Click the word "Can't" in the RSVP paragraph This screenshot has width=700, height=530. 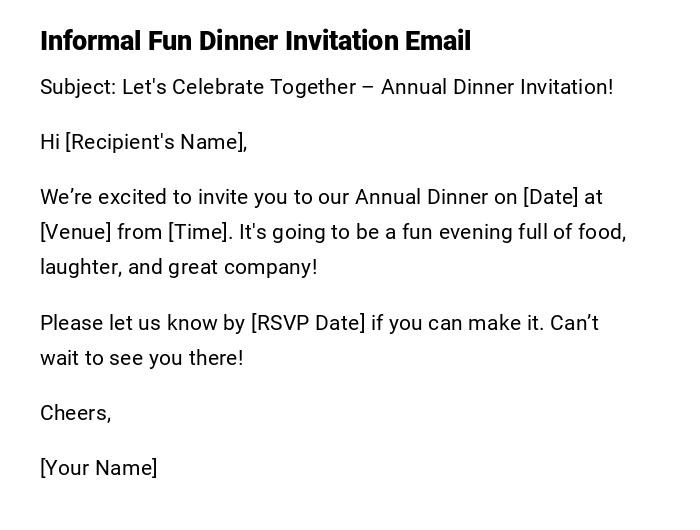pos(575,323)
